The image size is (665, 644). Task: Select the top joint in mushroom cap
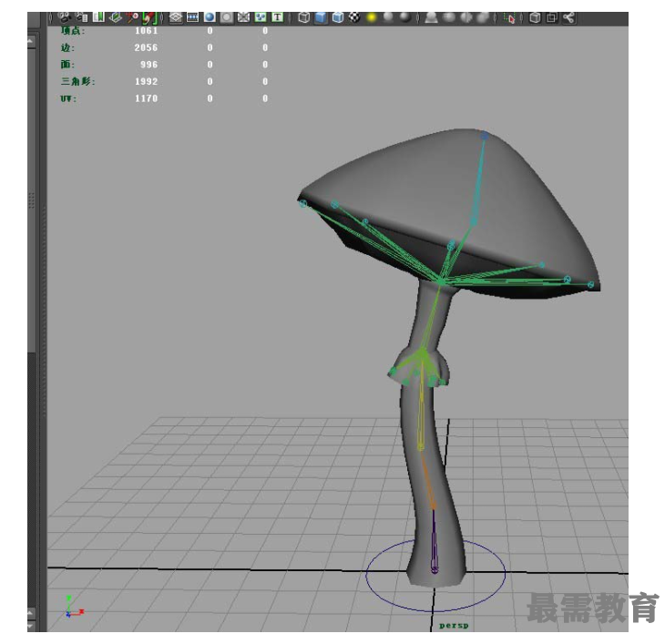click(x=485, y=136)
